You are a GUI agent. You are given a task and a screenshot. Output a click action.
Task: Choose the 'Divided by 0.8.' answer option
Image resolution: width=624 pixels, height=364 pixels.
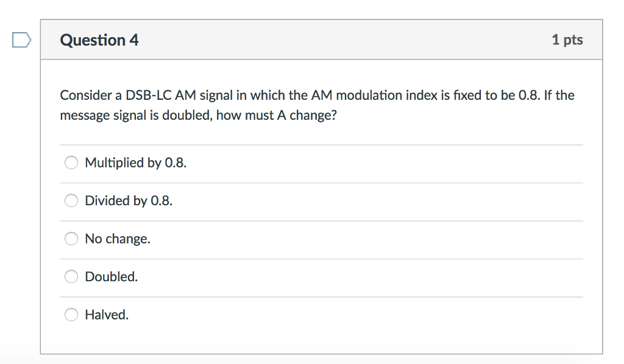pyautogui.click(x=71, y=200)
